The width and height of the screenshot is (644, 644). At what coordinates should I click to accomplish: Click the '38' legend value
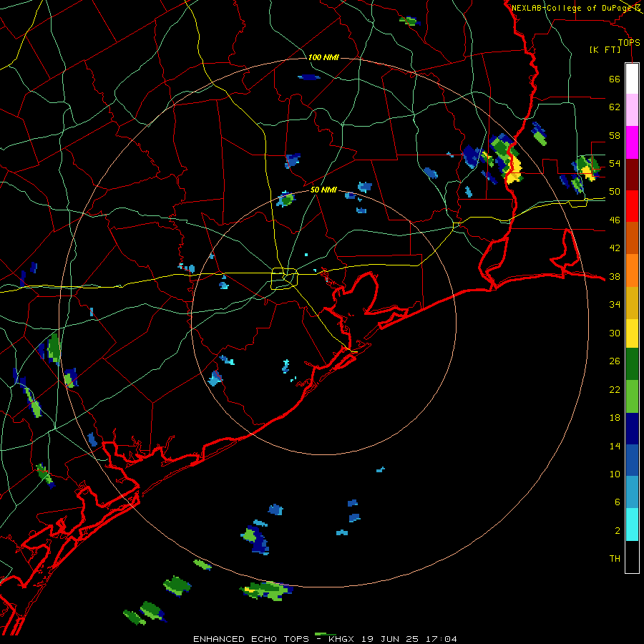[615, 276]
